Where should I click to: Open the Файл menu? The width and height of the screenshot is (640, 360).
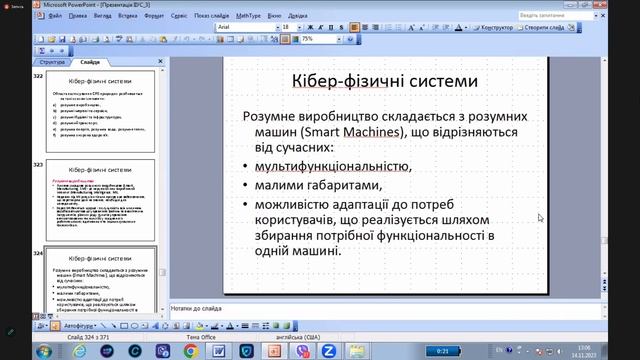(55, 16)
